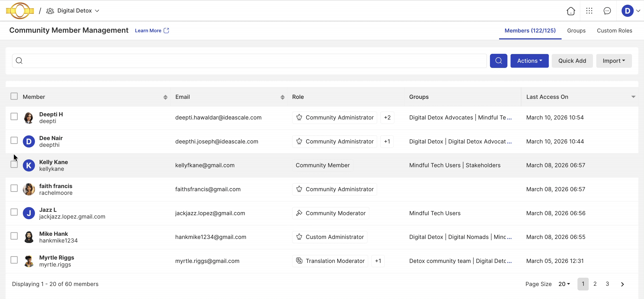Viewport: 644px width, 299px height.
Task: Expand the Import dropdown menu
Action: click(x=614, y=61)
